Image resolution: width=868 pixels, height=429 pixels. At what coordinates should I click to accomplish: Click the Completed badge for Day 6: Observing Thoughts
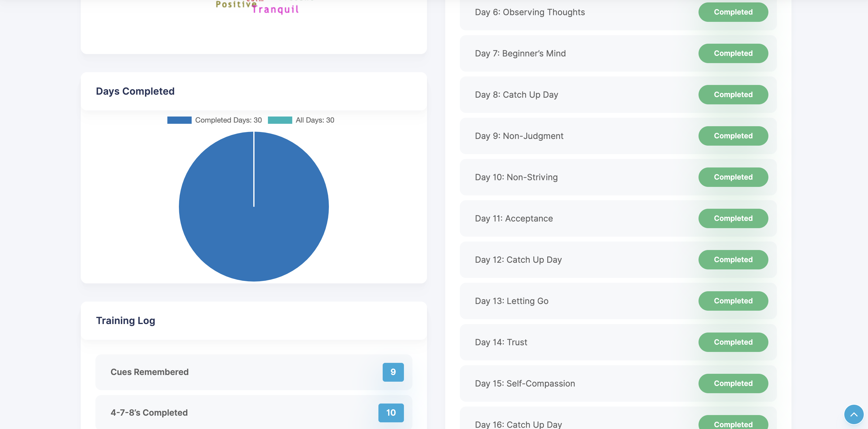[733, 12]
